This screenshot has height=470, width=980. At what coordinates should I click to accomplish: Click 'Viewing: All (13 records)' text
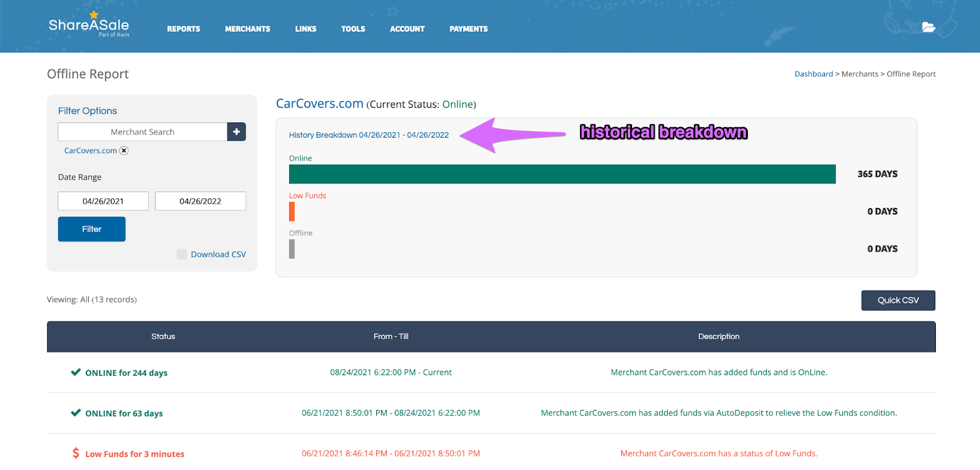click(x=92, y=299)
